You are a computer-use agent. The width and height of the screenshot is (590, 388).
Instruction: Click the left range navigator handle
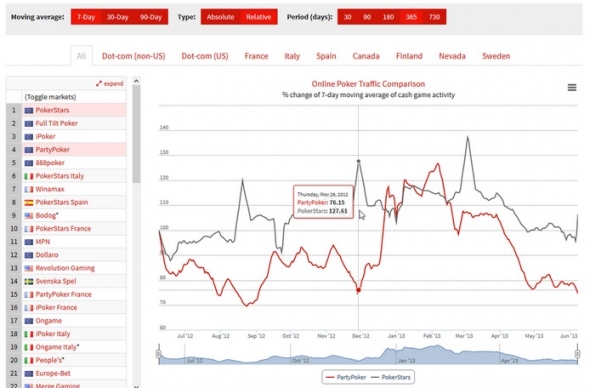(x=159, y=354)
